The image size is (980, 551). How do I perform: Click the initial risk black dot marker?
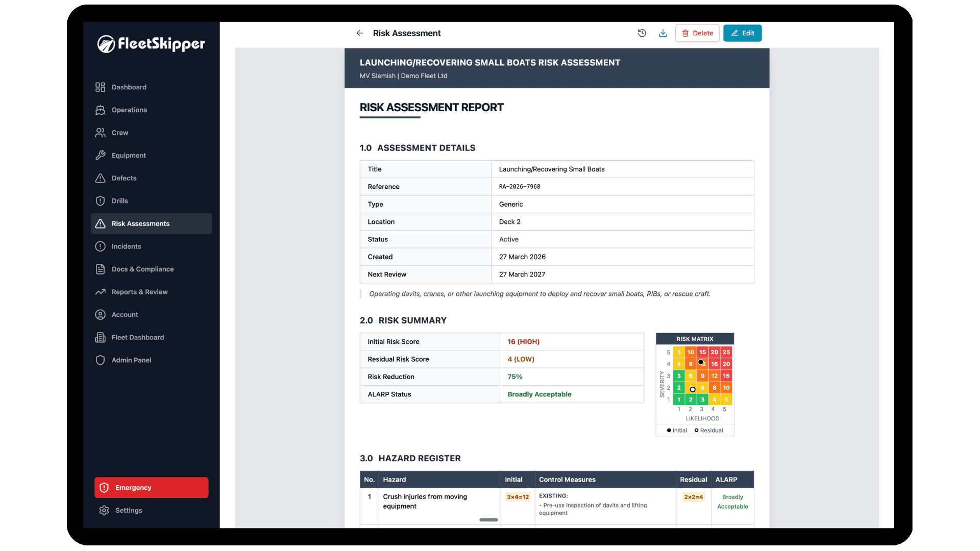coord(701,362)
